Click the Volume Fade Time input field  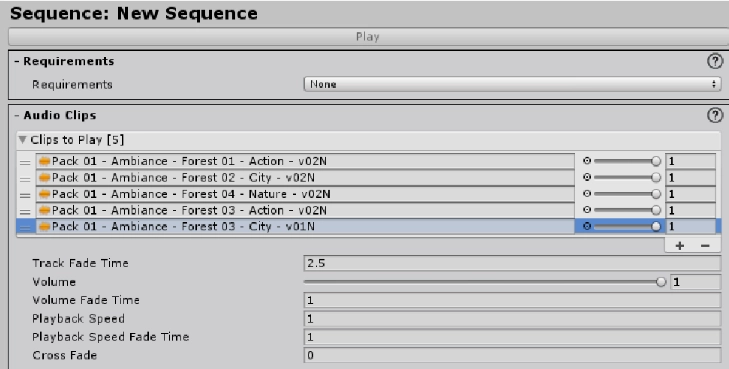[512, 300]
